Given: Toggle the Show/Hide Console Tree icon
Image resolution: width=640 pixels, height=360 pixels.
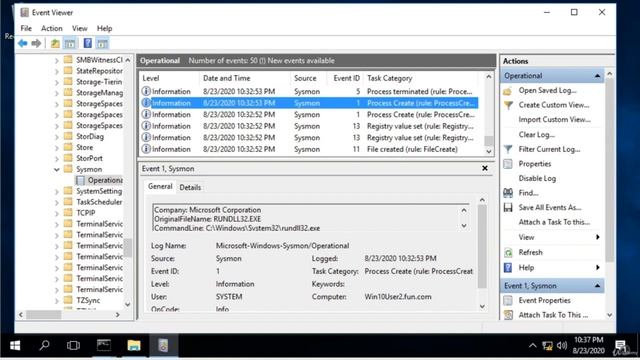Looking at the screenshot, I should coord(70,43).
